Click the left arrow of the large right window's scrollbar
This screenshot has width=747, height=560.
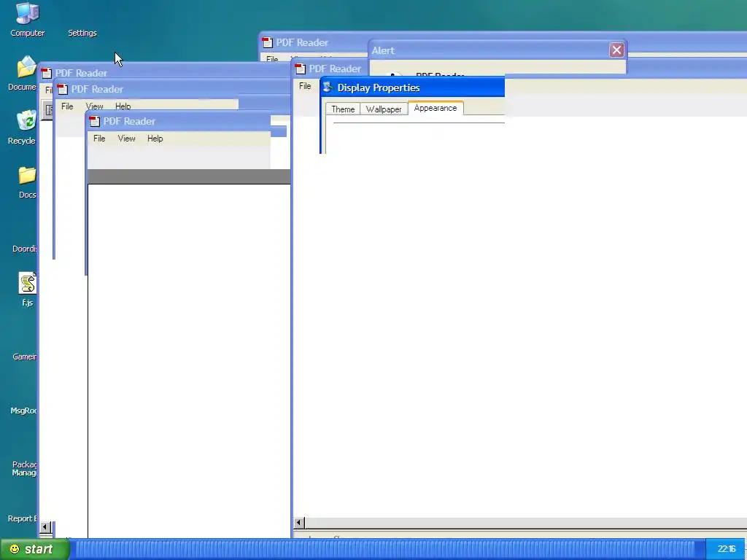coord(299,523)
